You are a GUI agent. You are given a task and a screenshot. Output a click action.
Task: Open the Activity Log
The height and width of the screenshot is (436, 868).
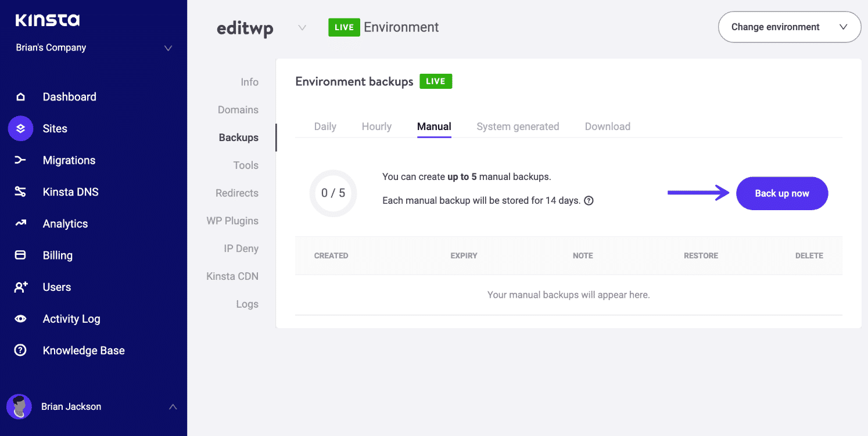[20, 318]
